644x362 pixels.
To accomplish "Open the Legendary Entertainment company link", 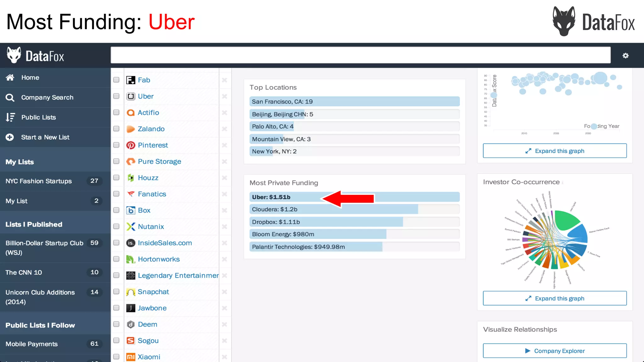I will point(178,276).
